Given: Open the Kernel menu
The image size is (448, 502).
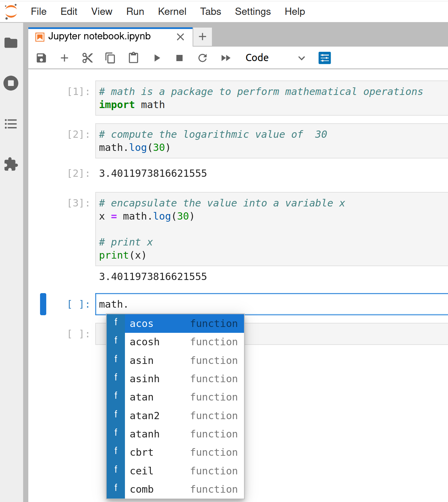Looking at the screenshot, I should pos(172,12).
